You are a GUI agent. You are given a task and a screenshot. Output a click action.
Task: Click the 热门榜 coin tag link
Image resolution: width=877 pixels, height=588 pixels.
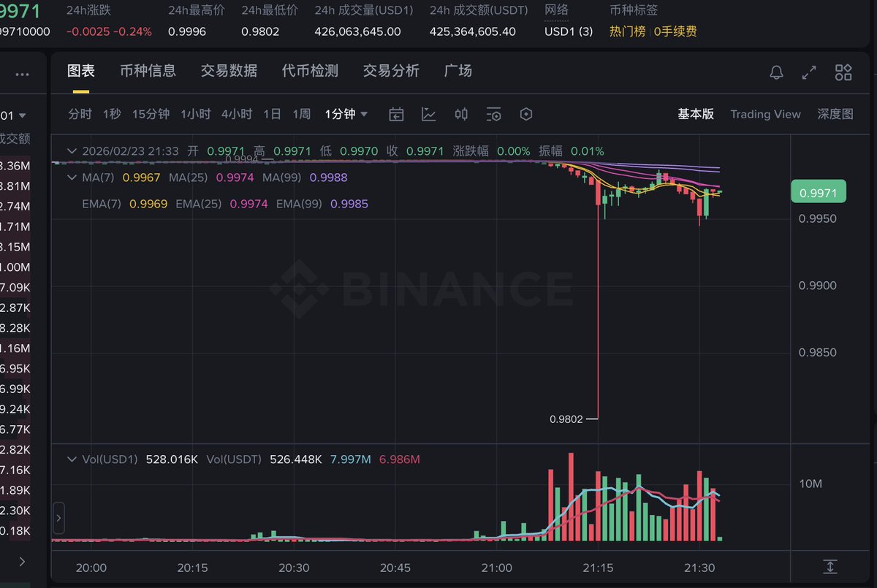(x=628, y=31)
